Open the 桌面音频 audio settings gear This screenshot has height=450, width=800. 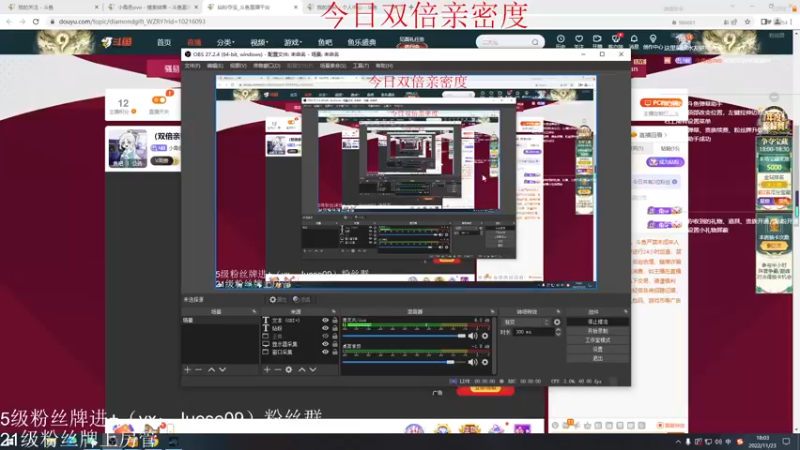[485, 362]
